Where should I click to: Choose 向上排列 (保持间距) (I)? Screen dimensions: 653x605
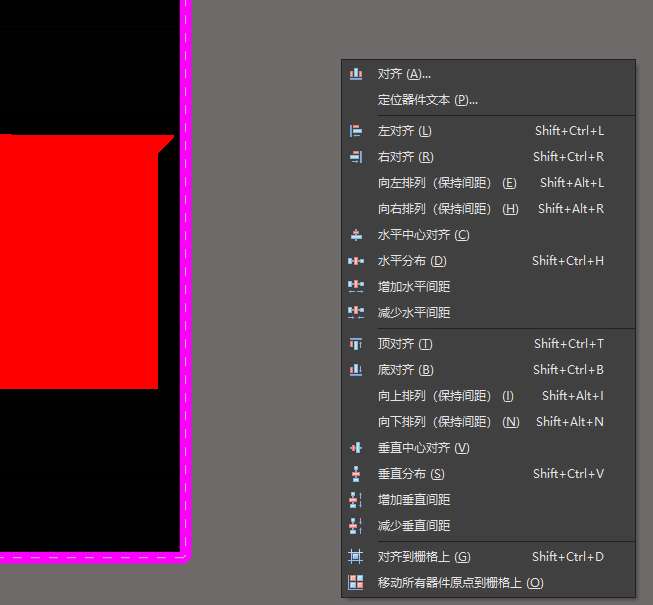pos(488,396)
